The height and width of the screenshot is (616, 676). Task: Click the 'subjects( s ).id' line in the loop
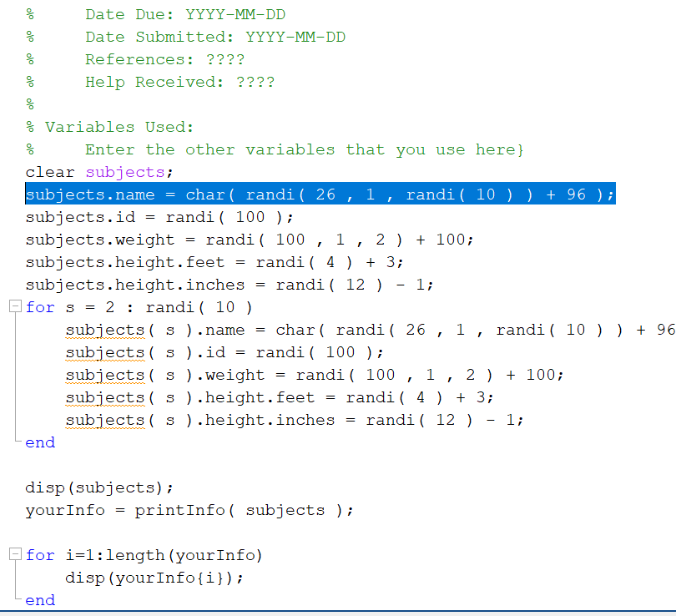click(224, 352)
